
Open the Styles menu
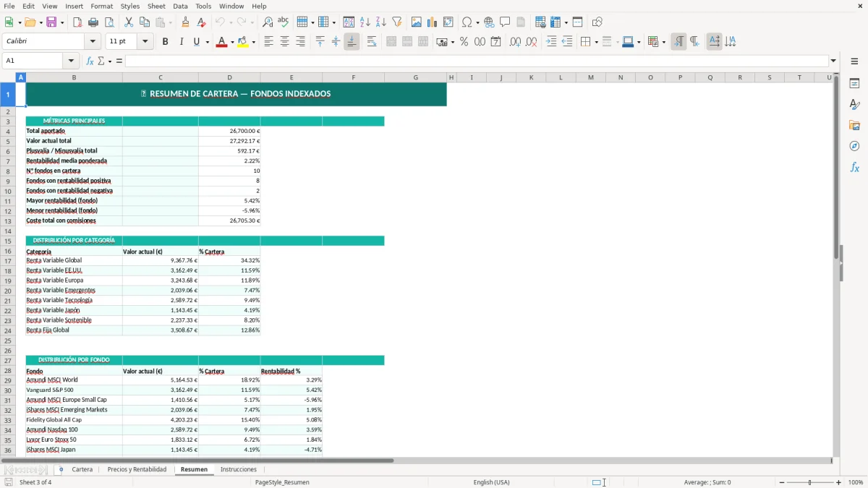[130, 6]
